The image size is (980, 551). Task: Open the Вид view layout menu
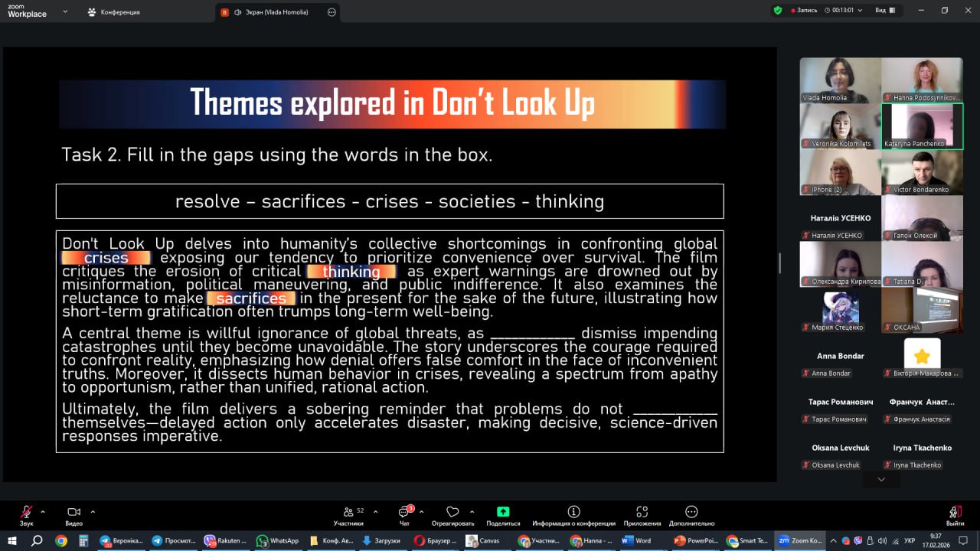coord(884,11)
